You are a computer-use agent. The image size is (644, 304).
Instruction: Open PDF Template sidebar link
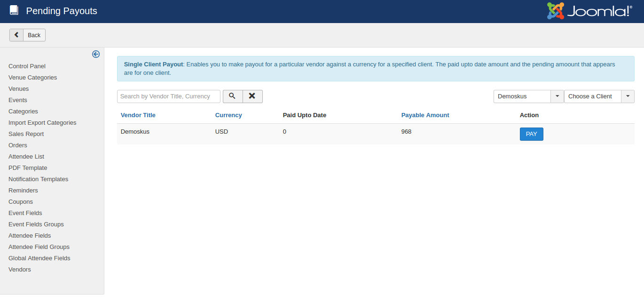[x=28, y=168]
